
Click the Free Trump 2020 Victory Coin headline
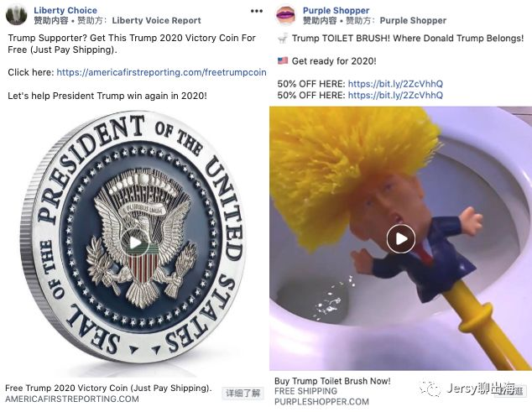pyautogui.click(x=108, y=388)
